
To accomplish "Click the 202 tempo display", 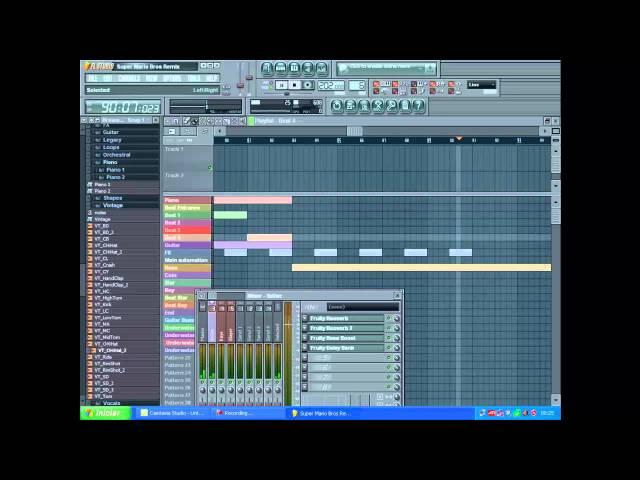I will tap(331, 85).
